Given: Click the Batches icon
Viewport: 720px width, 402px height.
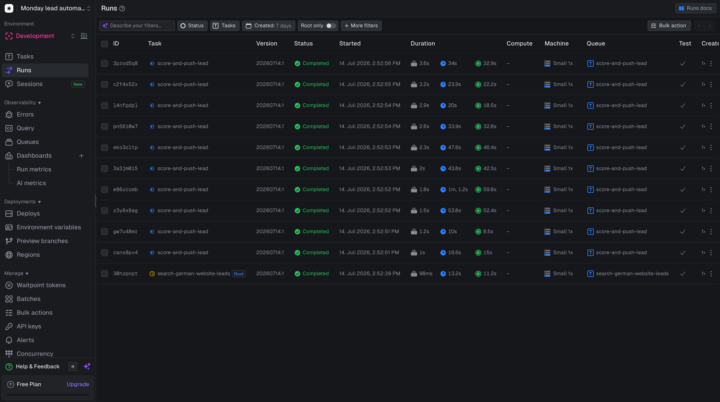Looking at the screenshot, I should click(9, 299).
